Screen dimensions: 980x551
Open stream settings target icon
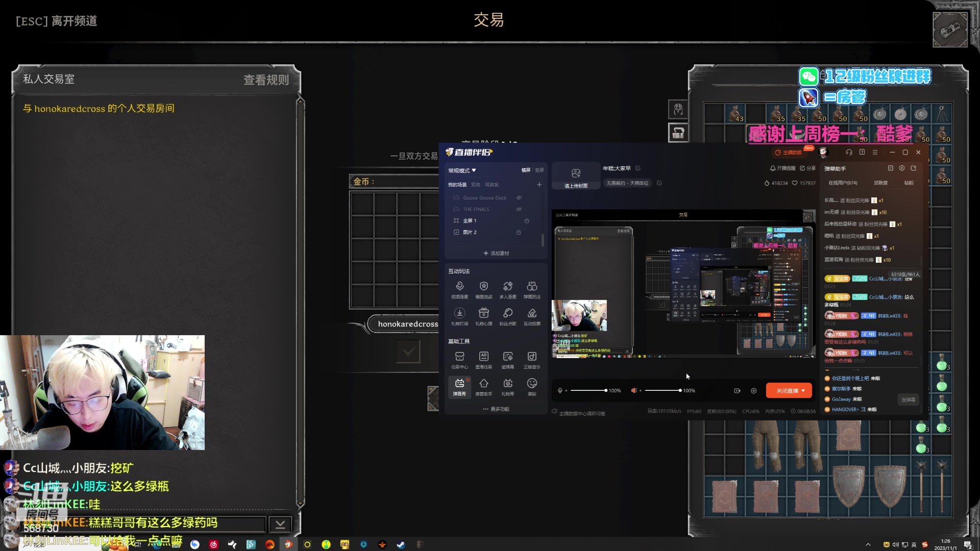[753, 391]
